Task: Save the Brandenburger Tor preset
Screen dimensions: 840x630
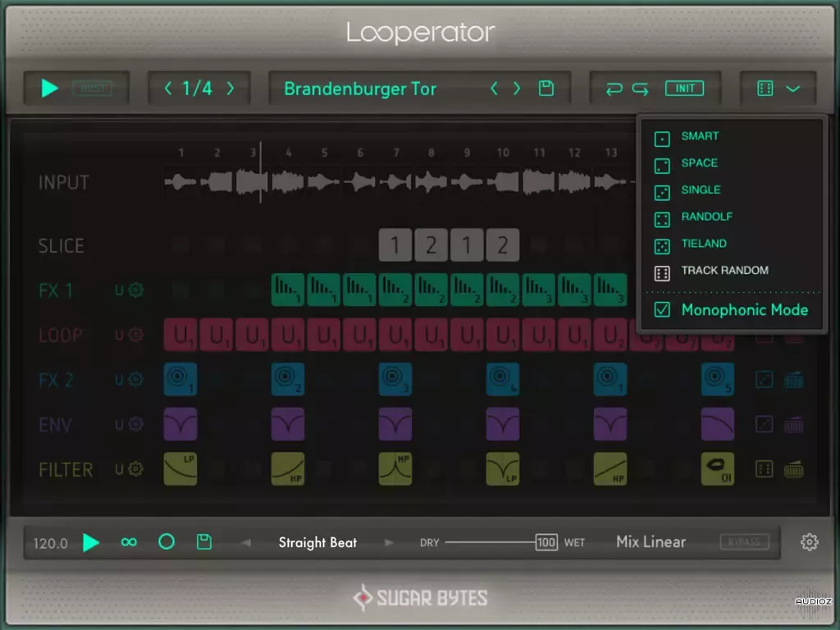Action: (546, 89)
